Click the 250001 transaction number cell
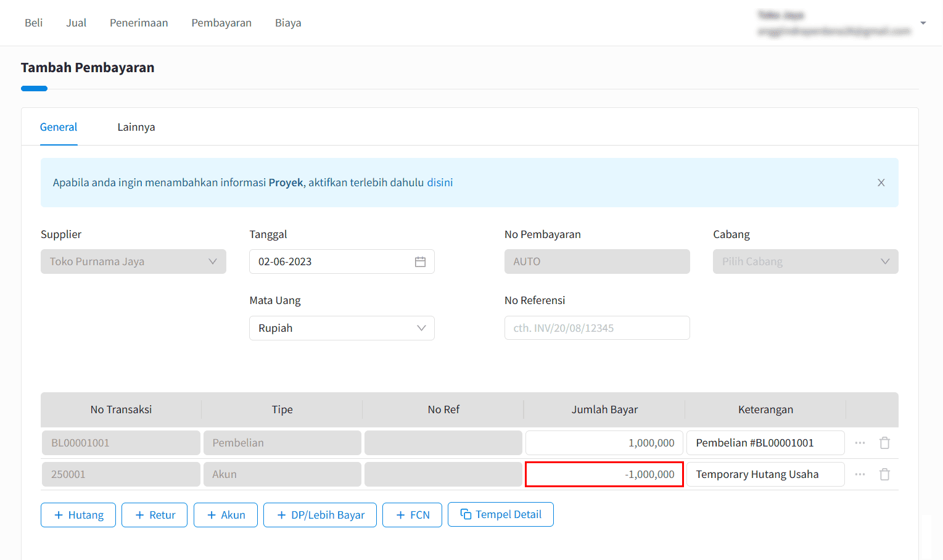This screenshot has width=943, height=560. [121, 474]
